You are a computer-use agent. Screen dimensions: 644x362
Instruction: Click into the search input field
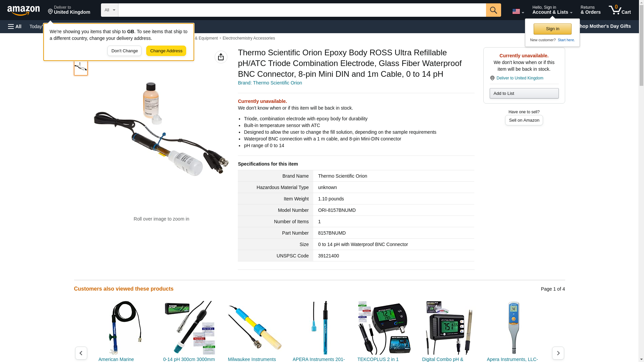302,10
